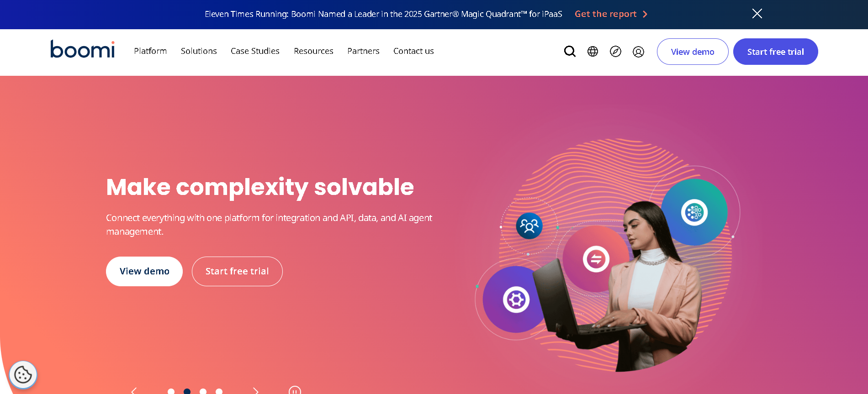The width and height of the screenshot is (868, 394).
Task: Open the compass explore icon
Action: pyautogui.click(x=615, y=52)
